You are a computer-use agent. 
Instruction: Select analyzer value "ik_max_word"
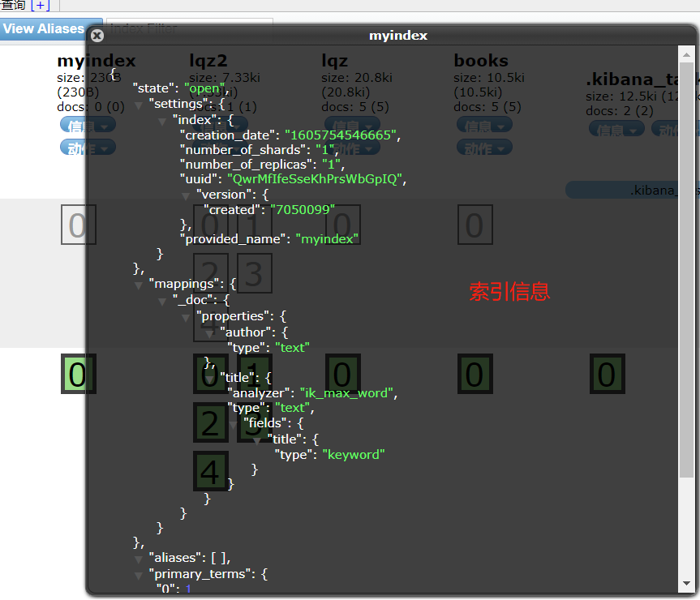point(346,393)
